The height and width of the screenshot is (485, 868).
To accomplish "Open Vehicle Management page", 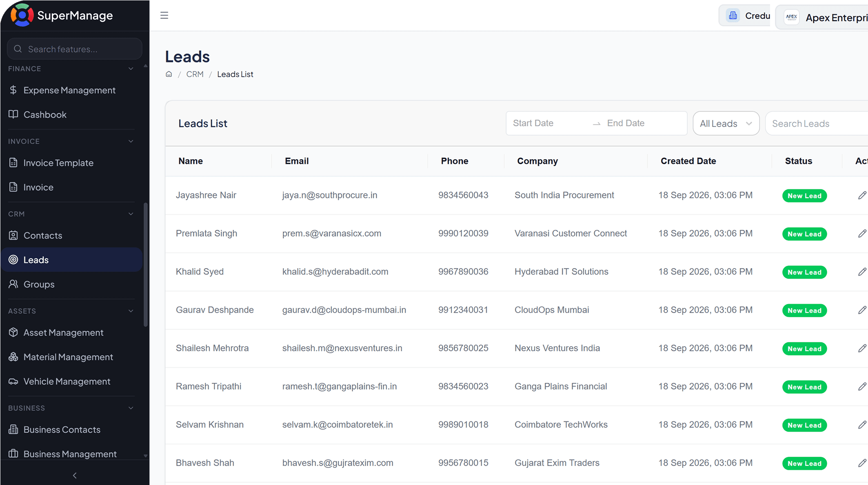I will click(x=71, y=381).
